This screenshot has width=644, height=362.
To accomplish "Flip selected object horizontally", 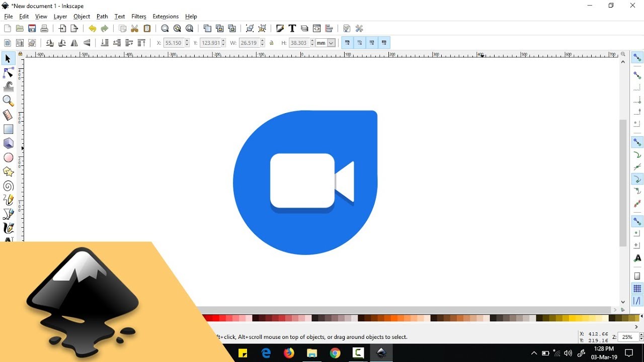I will 74,43.
